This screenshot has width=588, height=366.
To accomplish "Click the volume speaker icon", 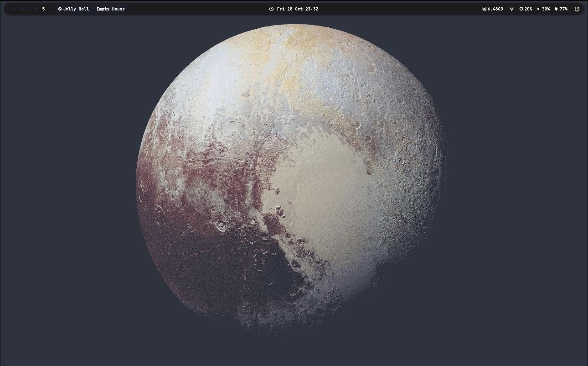I will pyautogui.click(x=538, y=9).
